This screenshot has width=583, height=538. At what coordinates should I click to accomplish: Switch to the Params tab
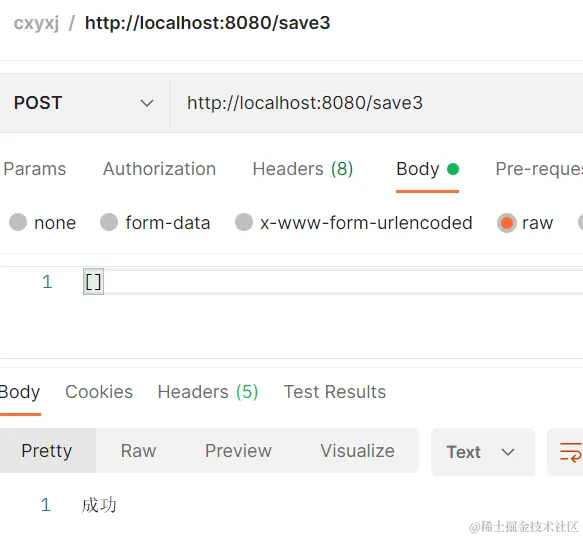(x=34, y=169)
